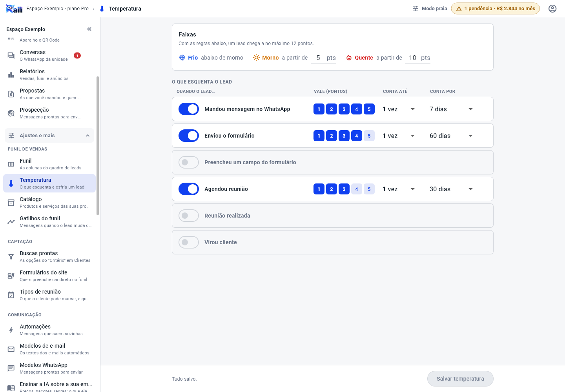
Task: Click the Conversas chat icon
Action: tap(11, 56)
